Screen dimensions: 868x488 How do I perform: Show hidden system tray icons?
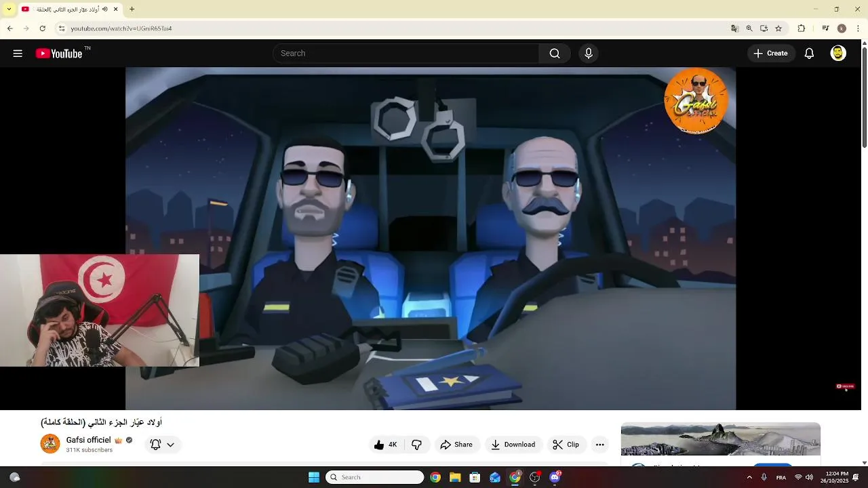pyautogui.click(x=749, y=477)
